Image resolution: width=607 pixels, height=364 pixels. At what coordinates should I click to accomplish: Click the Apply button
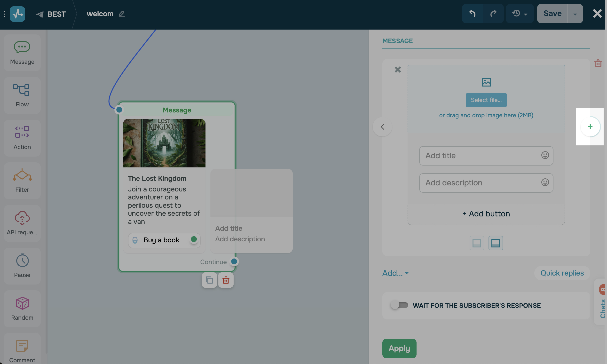coord(399,348)
